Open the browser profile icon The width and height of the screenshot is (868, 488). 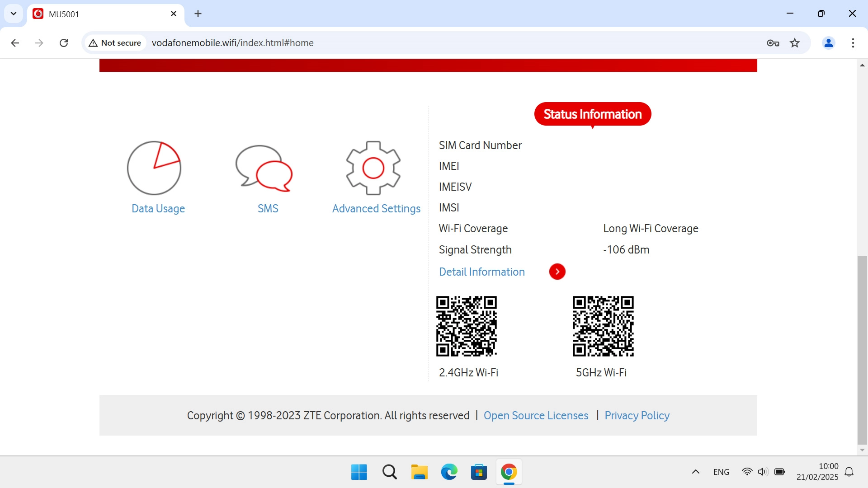[x=829, y=43]
